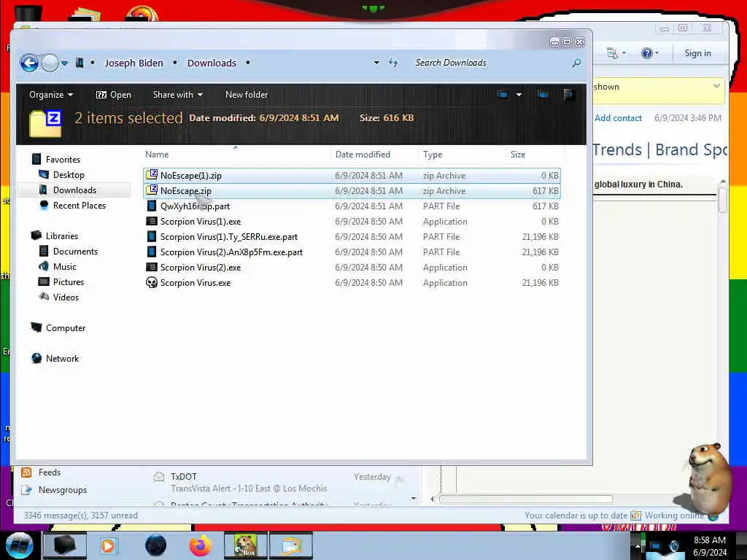Viewport: 747px width, 560px height.
Task: Open the media player taskbar icon
Action: coord(108,545)
